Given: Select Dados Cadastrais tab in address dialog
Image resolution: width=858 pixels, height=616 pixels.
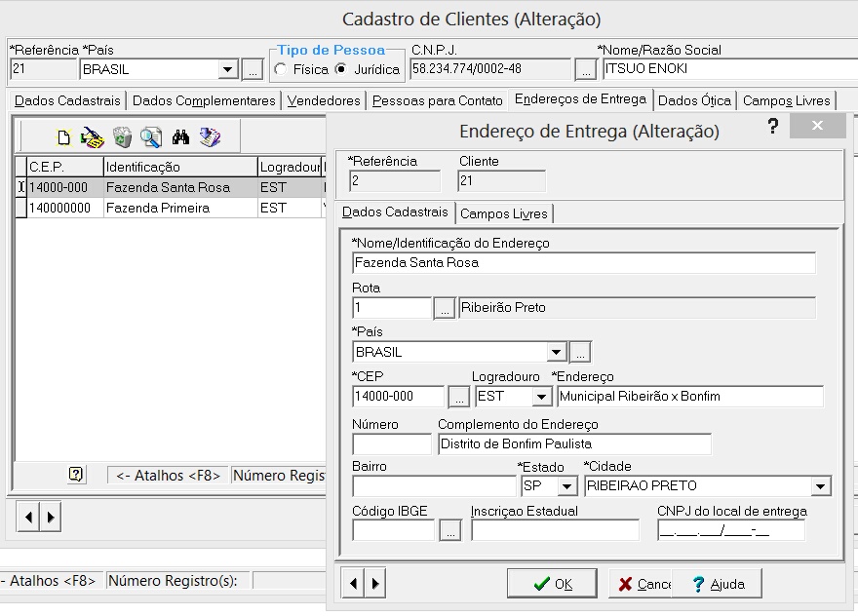Looking at the screenshot, I should coord(395,212).
